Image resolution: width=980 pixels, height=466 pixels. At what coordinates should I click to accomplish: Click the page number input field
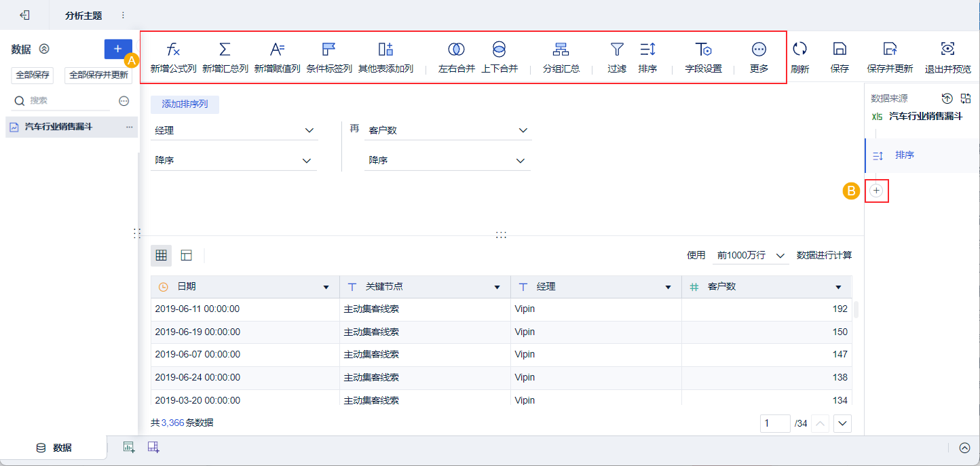click(775, 424)
